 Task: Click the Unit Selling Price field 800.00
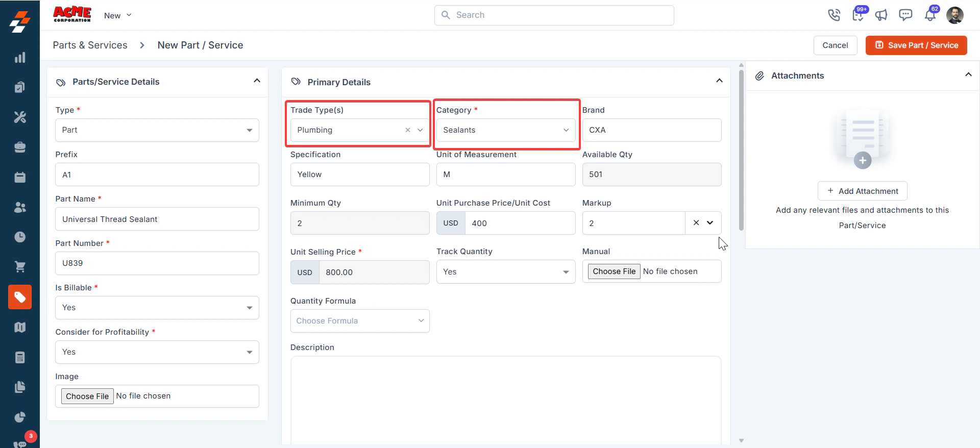point(374,272)
